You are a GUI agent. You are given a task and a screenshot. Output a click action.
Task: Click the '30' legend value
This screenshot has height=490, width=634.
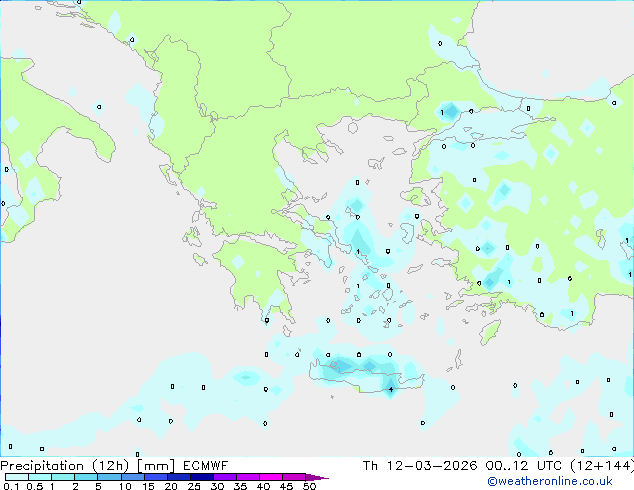[x=217, y=486]
